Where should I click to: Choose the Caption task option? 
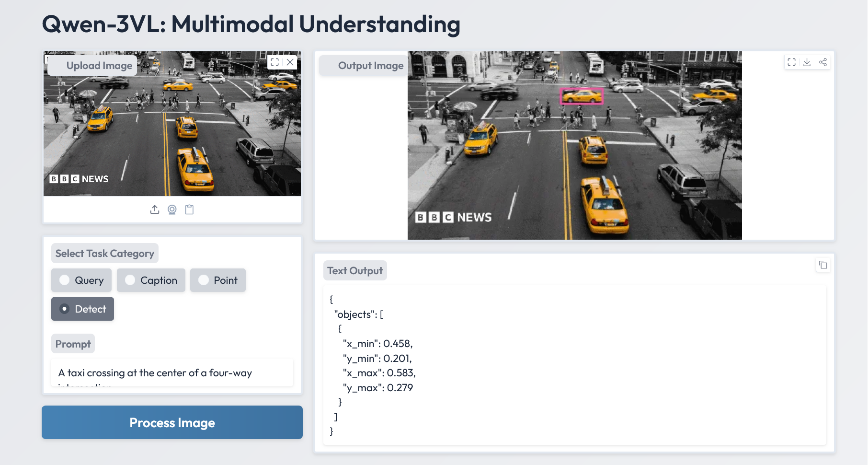[151, 280]
